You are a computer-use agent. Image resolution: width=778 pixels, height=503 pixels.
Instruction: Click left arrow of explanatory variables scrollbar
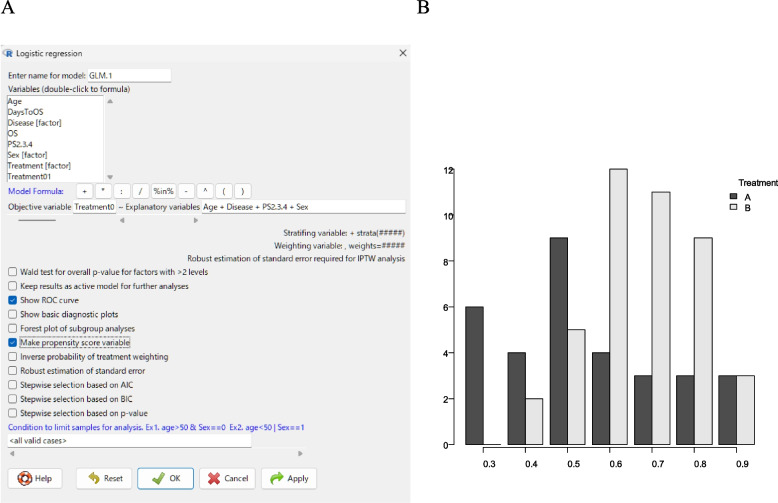coord(122,220)
